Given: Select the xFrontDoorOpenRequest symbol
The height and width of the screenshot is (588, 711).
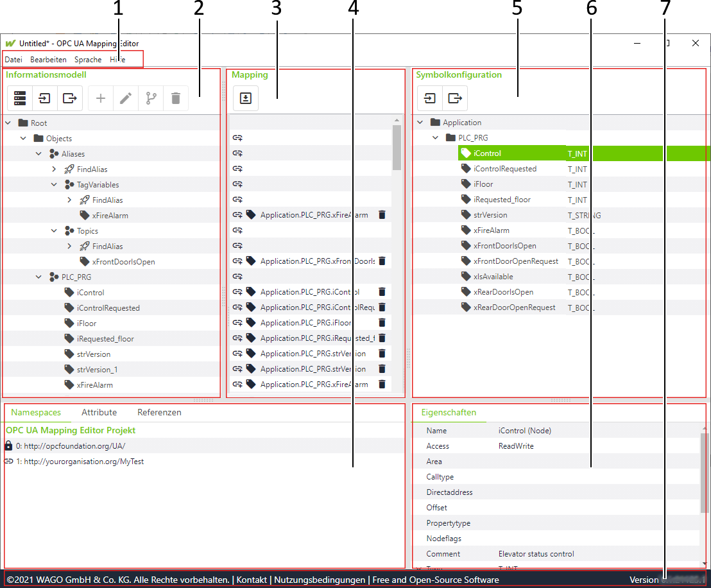Looking at the screenshot, I should click(516, 261).
